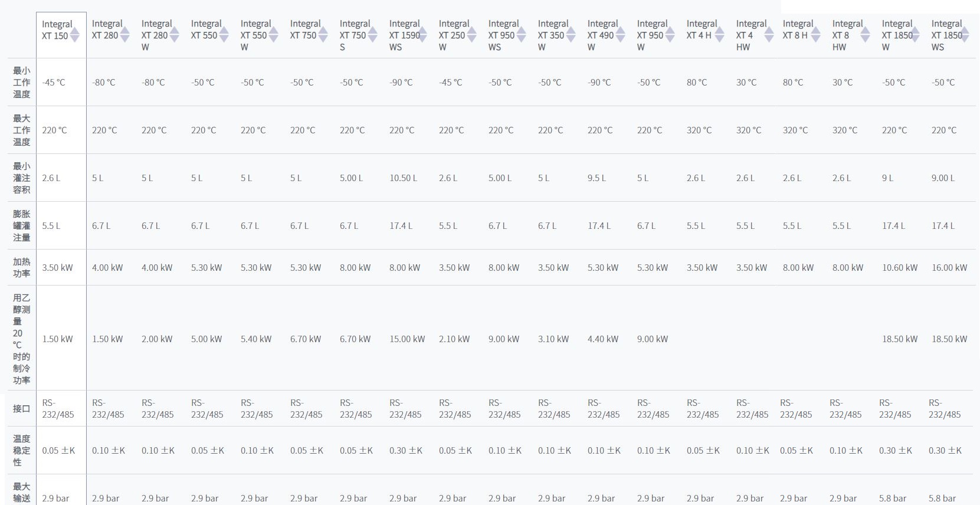Select the 10.50 L minimum fill volume cell

pos(403,178)
